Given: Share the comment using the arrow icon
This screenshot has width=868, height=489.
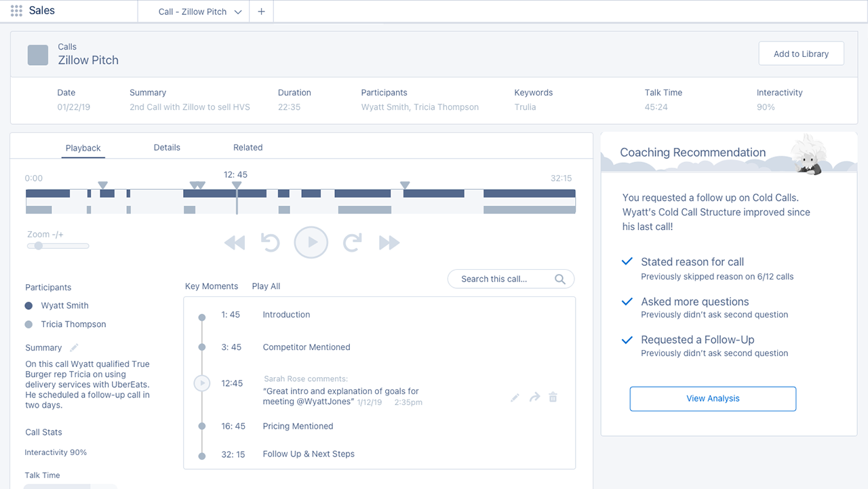Looking at the screenshot, I should pos(534,397).
